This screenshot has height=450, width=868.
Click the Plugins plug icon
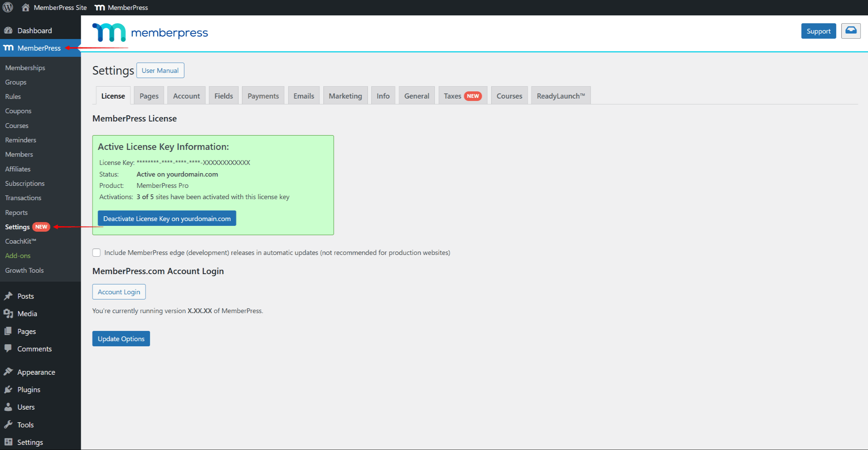coord(8,389)
